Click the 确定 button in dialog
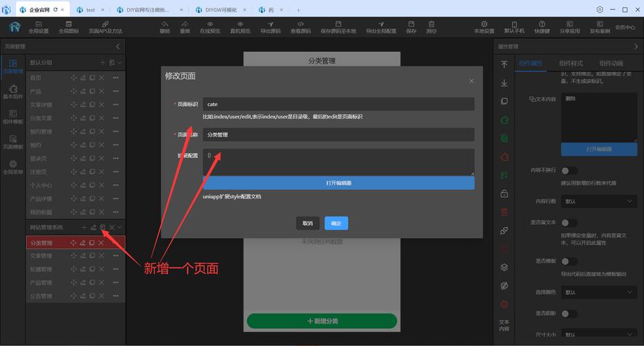644x346 pixels. pos(336,224)
